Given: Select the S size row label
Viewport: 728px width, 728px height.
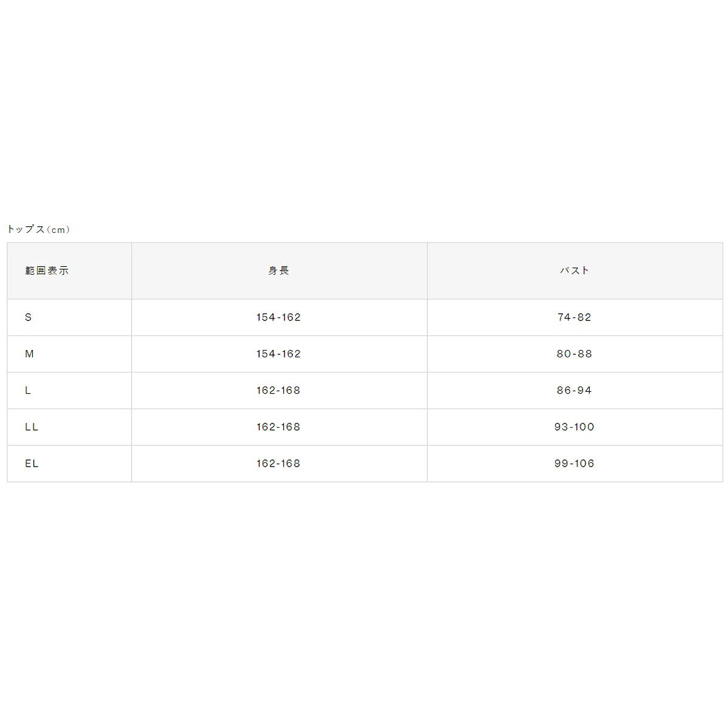Looking at the screenshot, I should click(28, 317).
